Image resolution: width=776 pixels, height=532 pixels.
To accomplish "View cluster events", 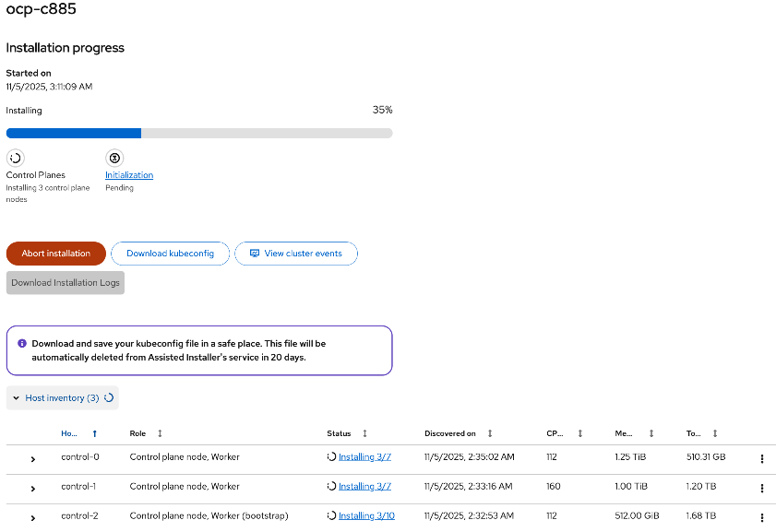I will (x=296, y=254).
